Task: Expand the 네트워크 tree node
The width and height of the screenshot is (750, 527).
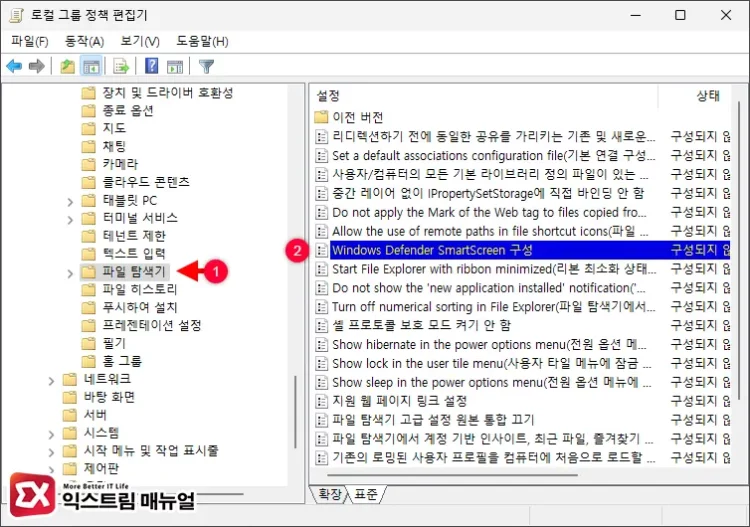Action: [x=52, y=381]
